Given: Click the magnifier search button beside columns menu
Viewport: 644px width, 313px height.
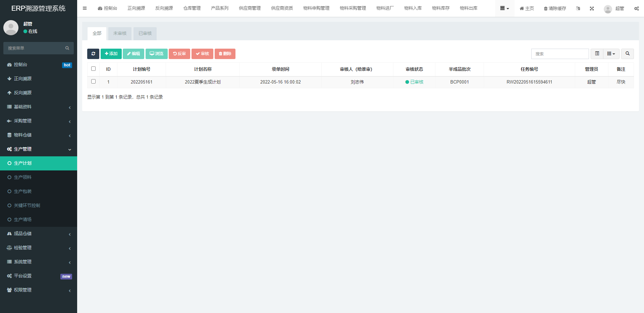Looking at the screenshot, I should coord(628,54).
